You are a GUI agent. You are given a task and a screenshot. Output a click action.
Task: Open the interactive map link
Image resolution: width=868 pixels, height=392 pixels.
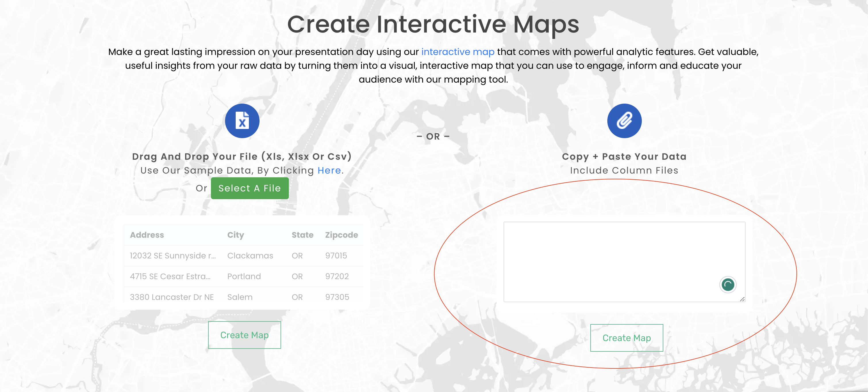458,52
